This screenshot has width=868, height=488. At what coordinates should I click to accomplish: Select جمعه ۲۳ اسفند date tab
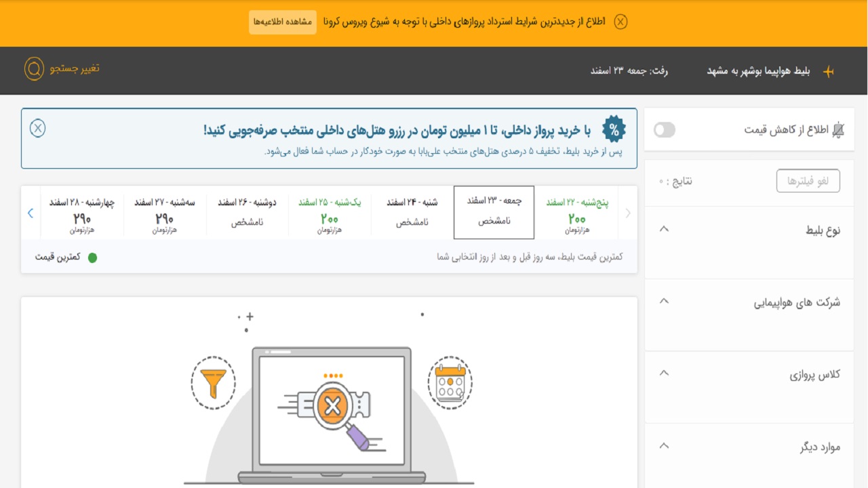coord(494,213)
